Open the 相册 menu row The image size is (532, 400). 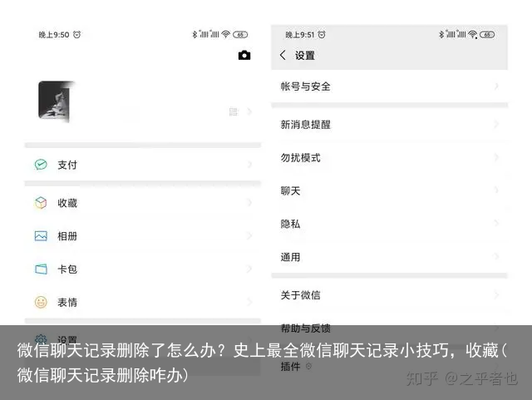click(x=143, y=236)
